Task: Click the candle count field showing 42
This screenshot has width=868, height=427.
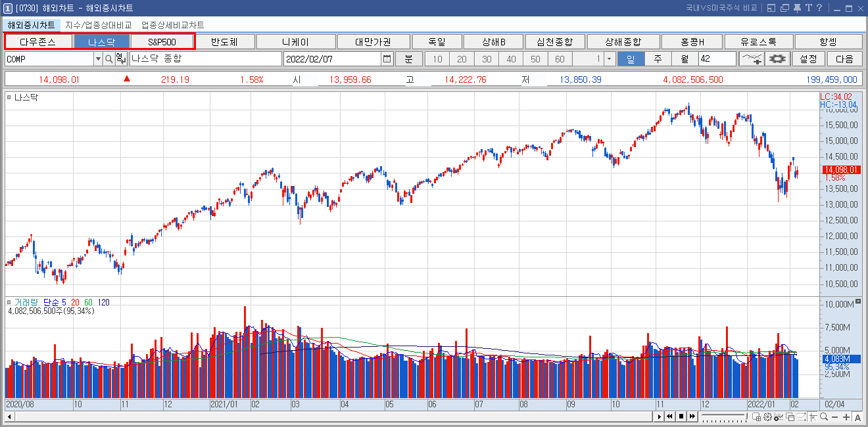Action: pyautogui.click(x=717, y=59)
